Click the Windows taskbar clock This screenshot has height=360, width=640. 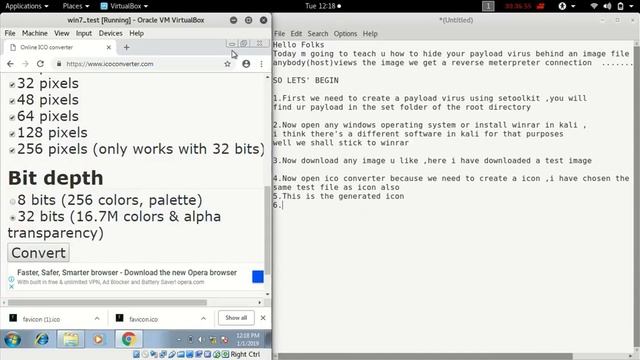tap(248, 339)
